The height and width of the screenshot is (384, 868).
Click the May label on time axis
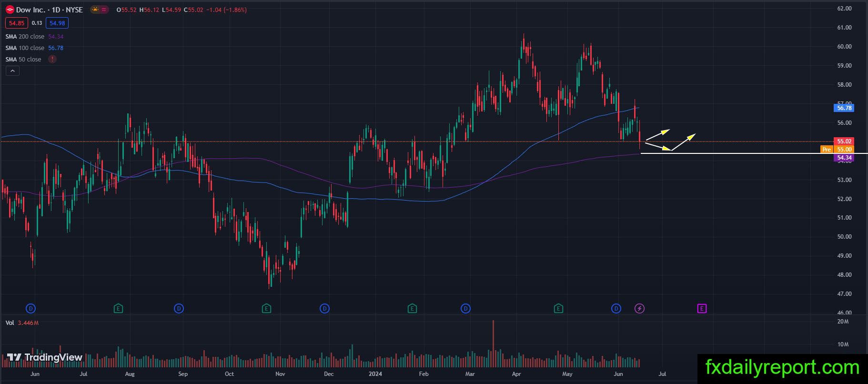click(x=567, y=374)
